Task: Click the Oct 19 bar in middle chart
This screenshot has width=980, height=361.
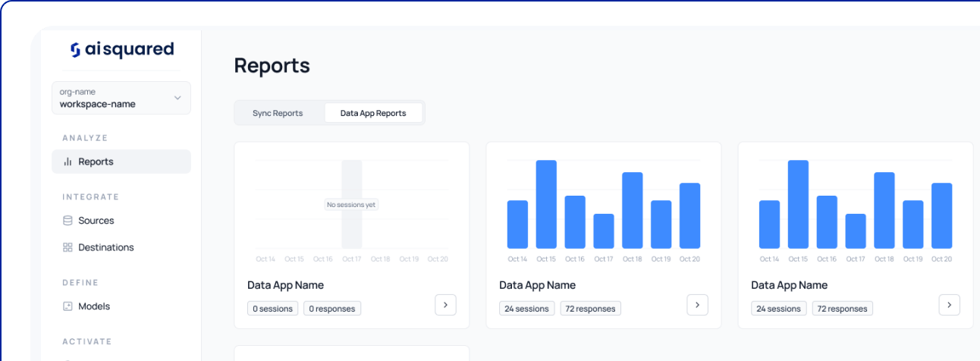Action: pyautogui.click(x=661, y=224)
